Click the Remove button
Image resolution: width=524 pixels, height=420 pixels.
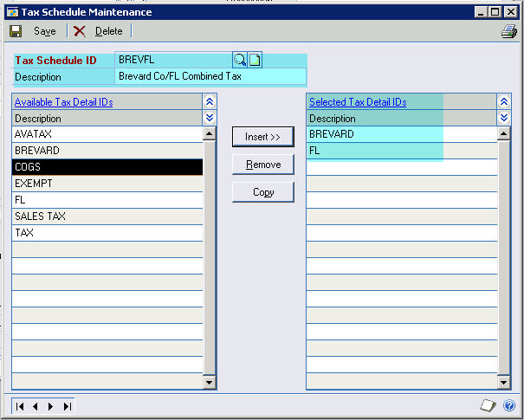pyautogui.click(x=263, y=165)
